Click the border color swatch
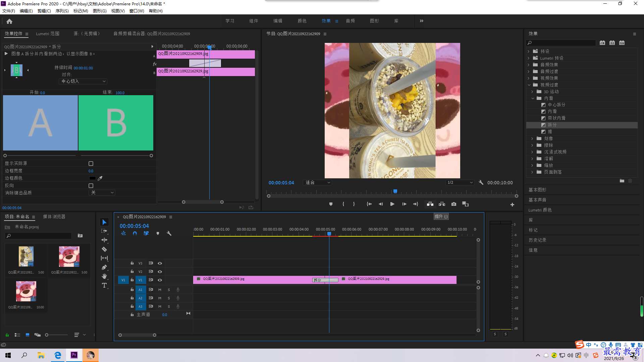 tap(92, 178)
